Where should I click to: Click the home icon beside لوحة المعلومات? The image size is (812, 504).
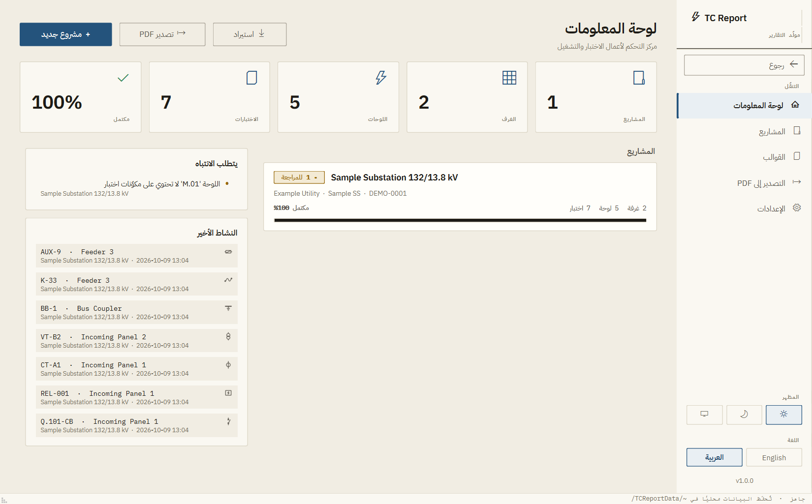[795, 105]
